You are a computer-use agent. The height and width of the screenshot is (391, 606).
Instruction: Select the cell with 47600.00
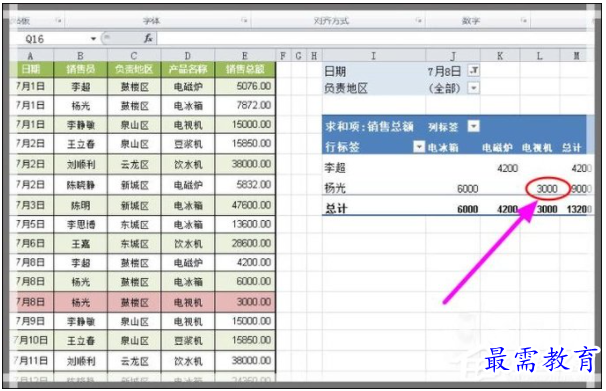(x=245, y=205)
